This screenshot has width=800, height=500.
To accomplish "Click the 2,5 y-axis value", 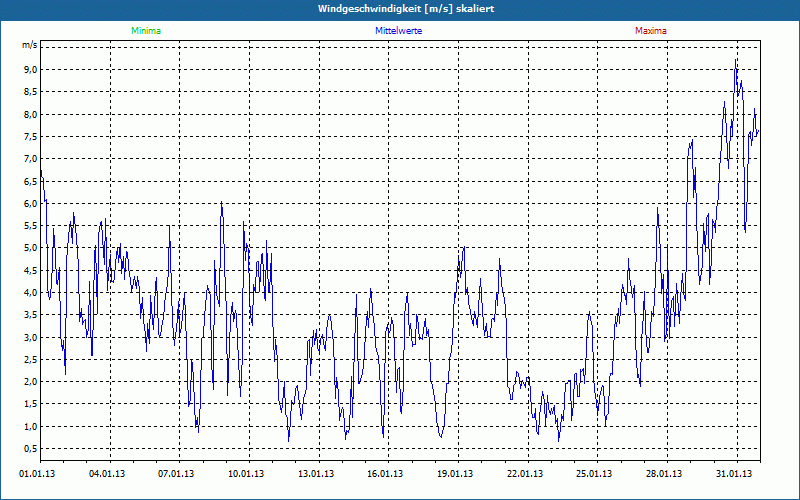I will [x=31, y=360].
